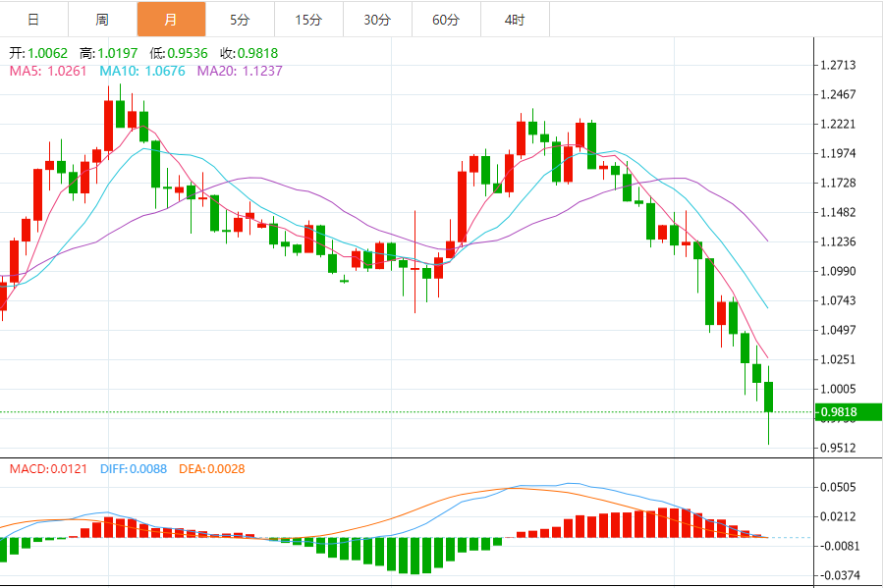Click the 1.2713 price axis label
This screenshot has width=884, height=588.
(838, 66)
